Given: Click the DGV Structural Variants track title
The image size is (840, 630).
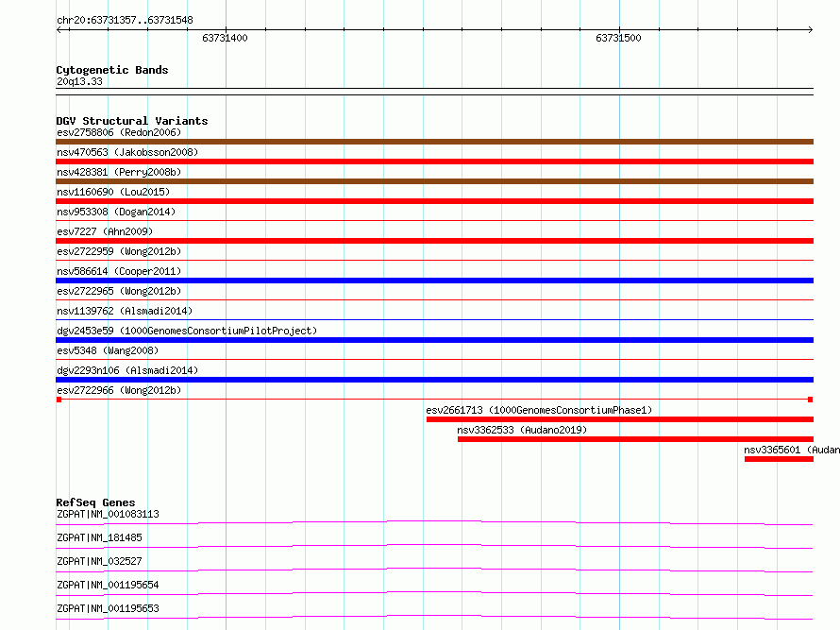Looking at the screenshot, I should pyautogui.click(x=132, y=121).
